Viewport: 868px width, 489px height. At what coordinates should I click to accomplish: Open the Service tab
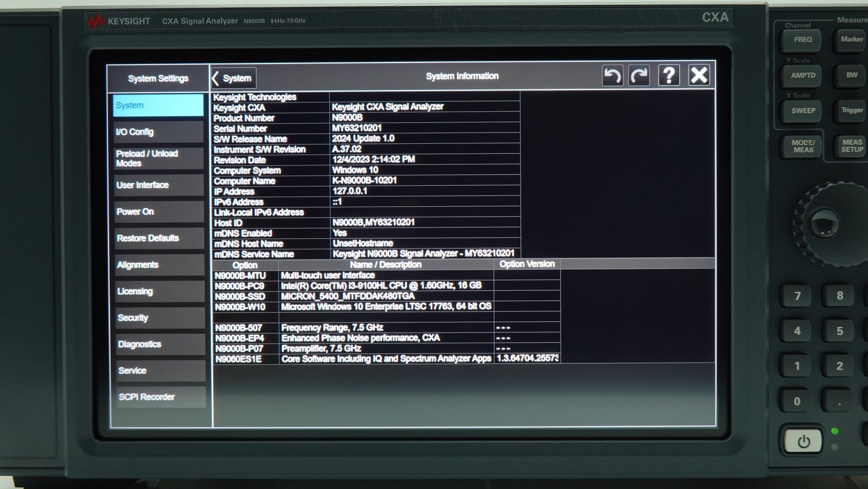tap(161, 371)
